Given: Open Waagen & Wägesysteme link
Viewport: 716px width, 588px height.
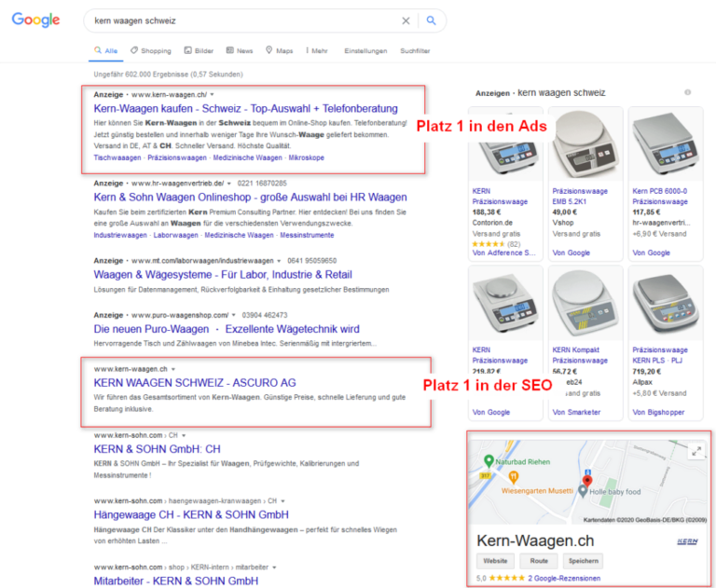Looking at the screenshot, I should (223, 275).
